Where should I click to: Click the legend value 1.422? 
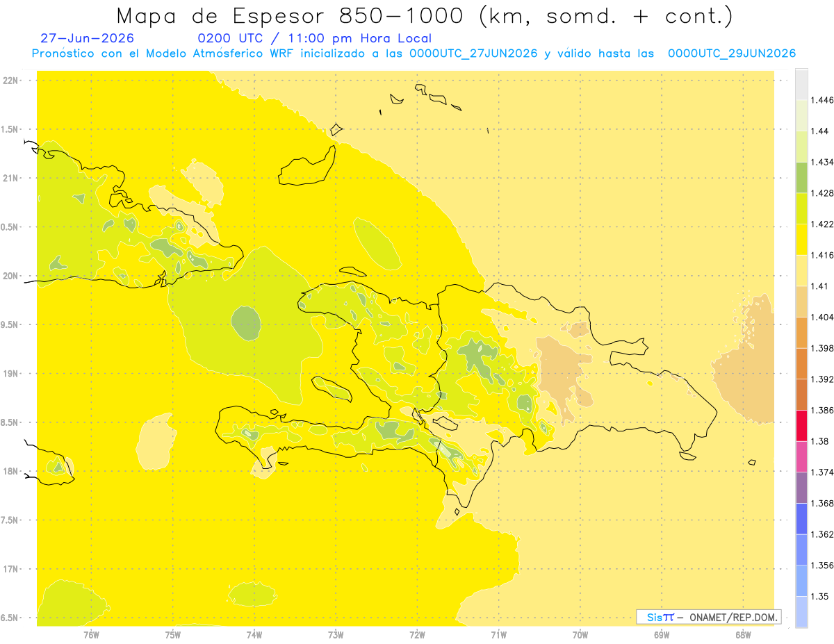(x=822, y=224)
